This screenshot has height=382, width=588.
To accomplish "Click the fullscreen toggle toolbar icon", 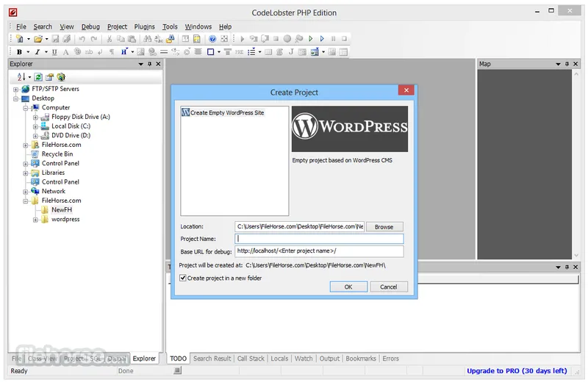I will tap(224, 39).
